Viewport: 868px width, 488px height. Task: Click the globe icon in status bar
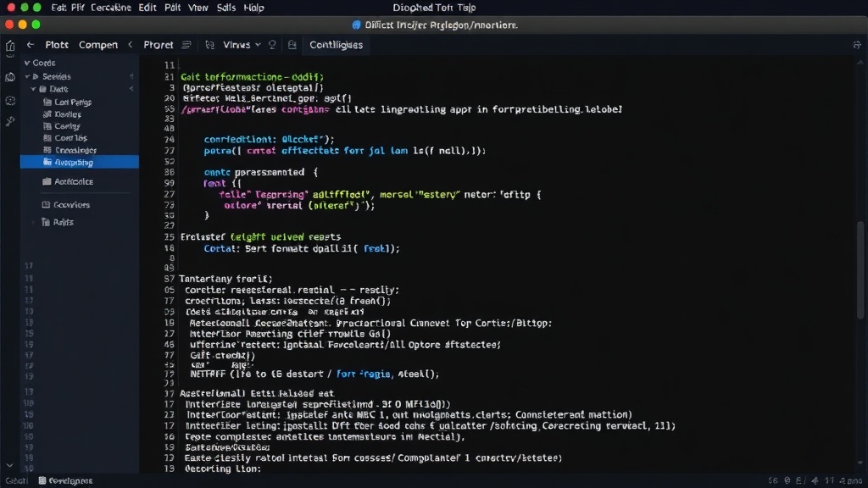click(787, 480)
